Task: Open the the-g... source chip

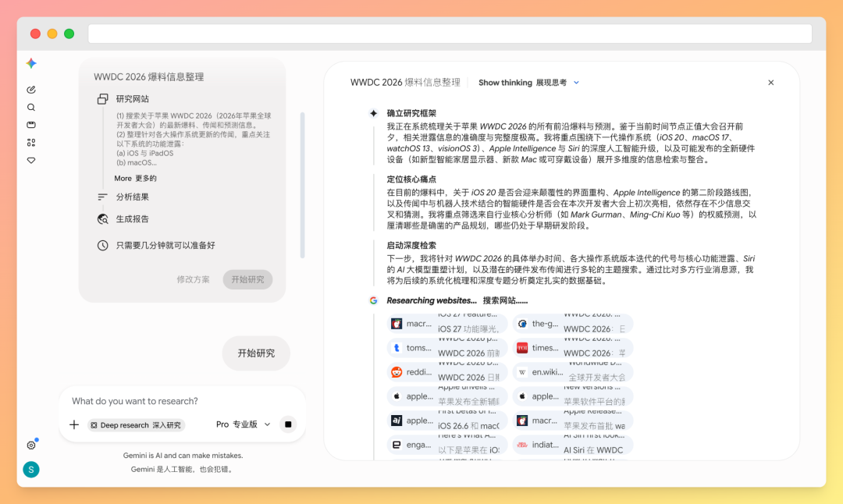Action: (573, 324)
